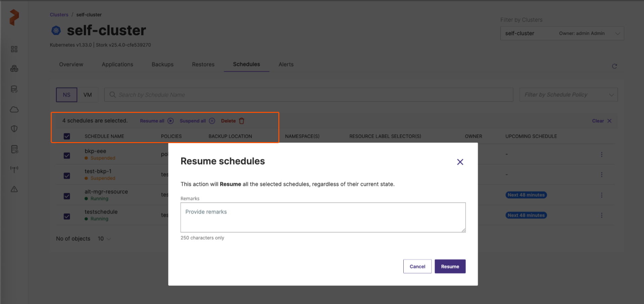Open the kebab menu for testschedule row
The height and width of the screenshot is (304, 644).
click(601, 215)
